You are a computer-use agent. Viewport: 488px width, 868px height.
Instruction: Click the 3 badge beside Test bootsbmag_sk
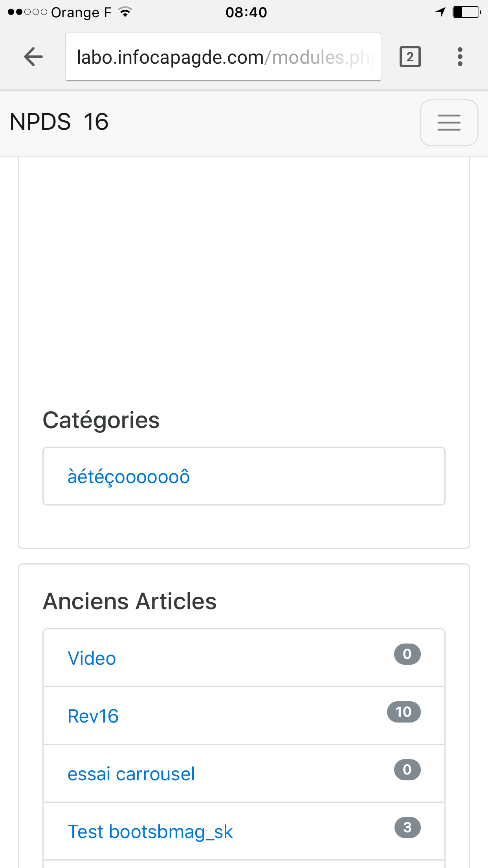(x=407, y=828)
